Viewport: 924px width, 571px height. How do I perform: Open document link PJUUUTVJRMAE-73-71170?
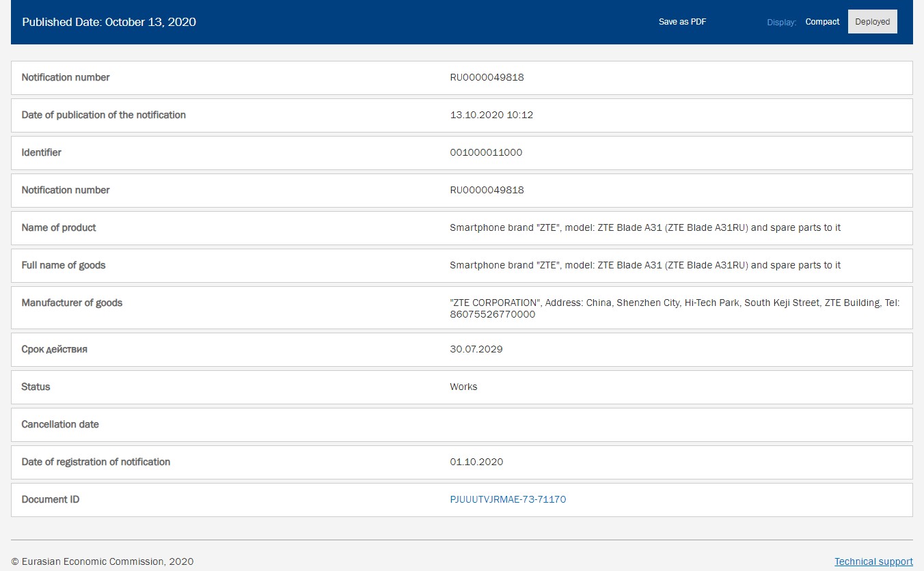(x=508, y=499)
